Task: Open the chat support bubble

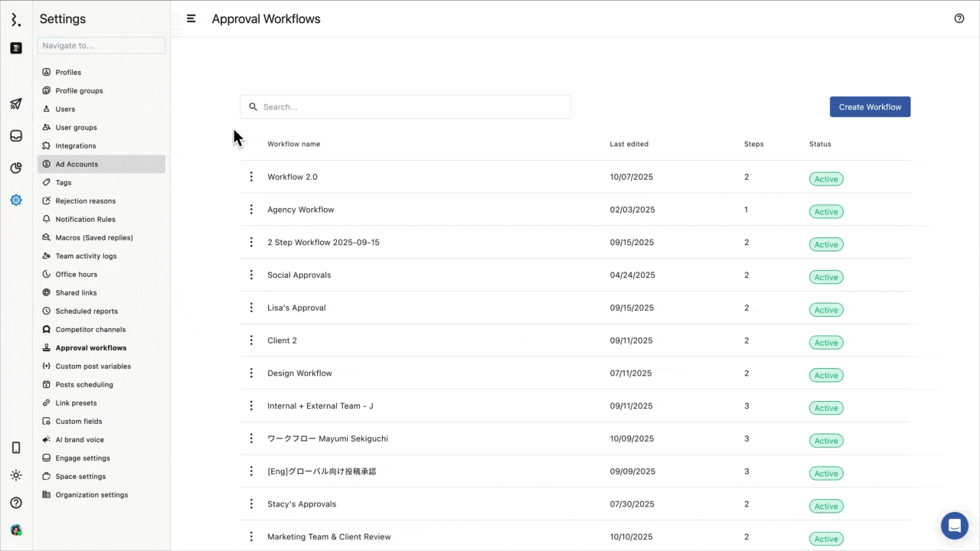Action: click(954, 526)
